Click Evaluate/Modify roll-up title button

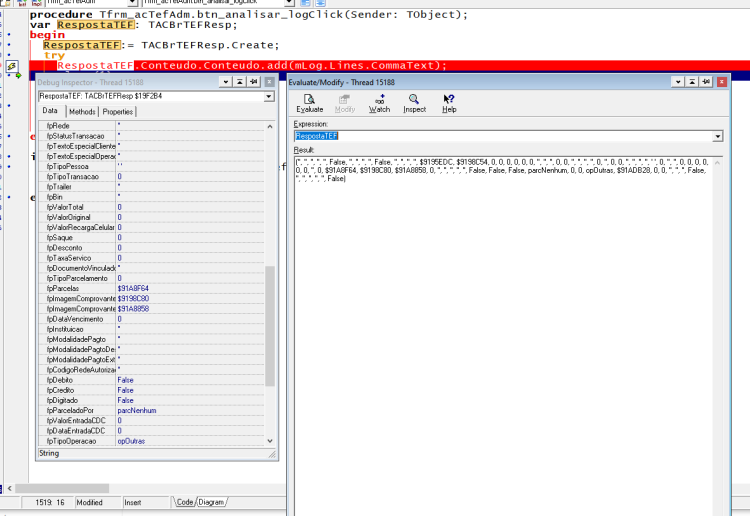point(692,82)
